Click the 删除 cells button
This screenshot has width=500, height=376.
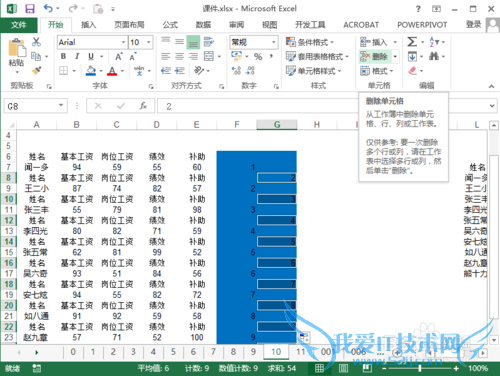tap(374, 57)
